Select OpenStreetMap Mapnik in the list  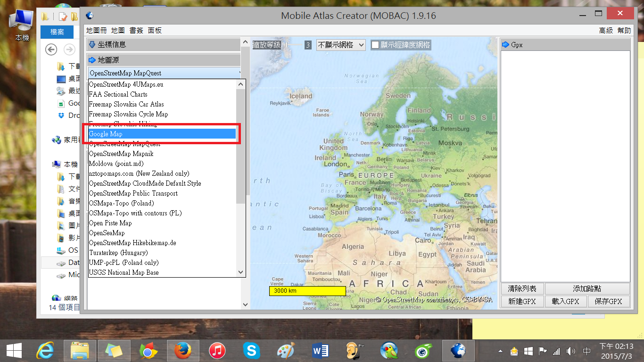pos(162,154)
